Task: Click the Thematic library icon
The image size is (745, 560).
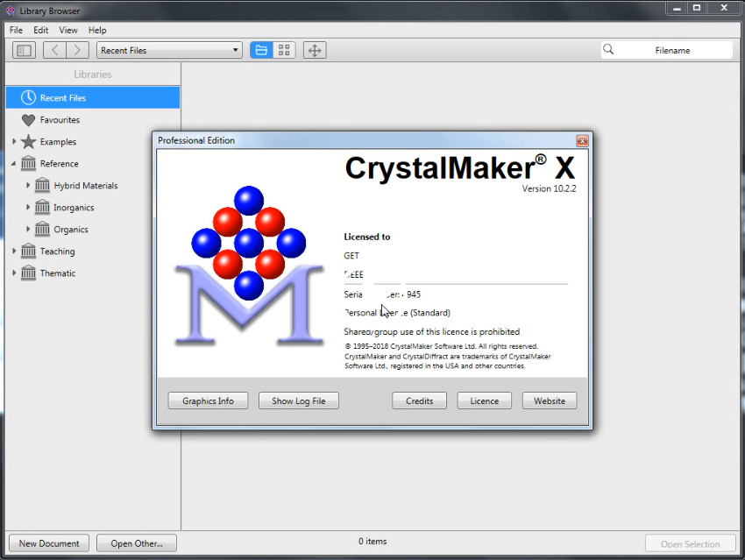Action: point(29,273)
